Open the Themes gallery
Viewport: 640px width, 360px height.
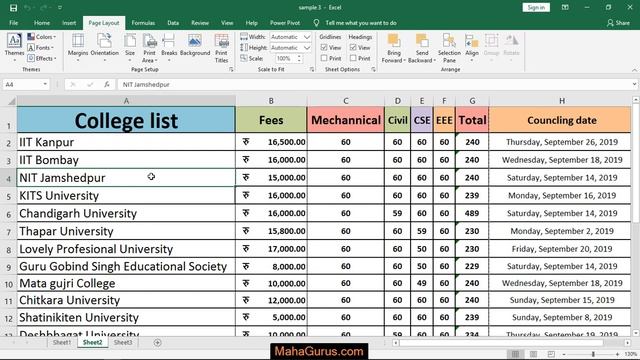(x=14, y=47)
